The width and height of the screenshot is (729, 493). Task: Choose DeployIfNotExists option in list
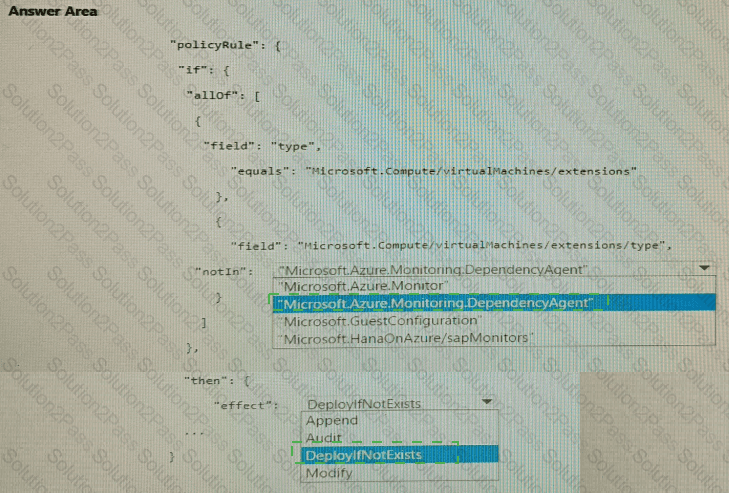tap(400, 455)
